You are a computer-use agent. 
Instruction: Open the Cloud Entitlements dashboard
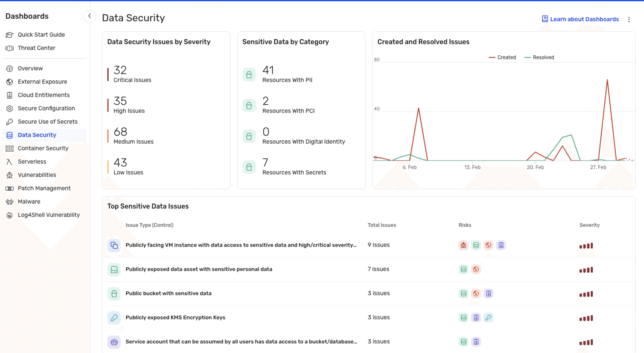pos(44,95)
